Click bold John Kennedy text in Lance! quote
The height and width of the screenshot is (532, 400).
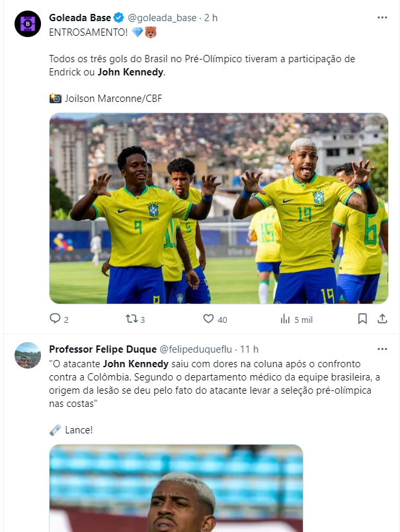pyautogui.click(x=136, y=364)
